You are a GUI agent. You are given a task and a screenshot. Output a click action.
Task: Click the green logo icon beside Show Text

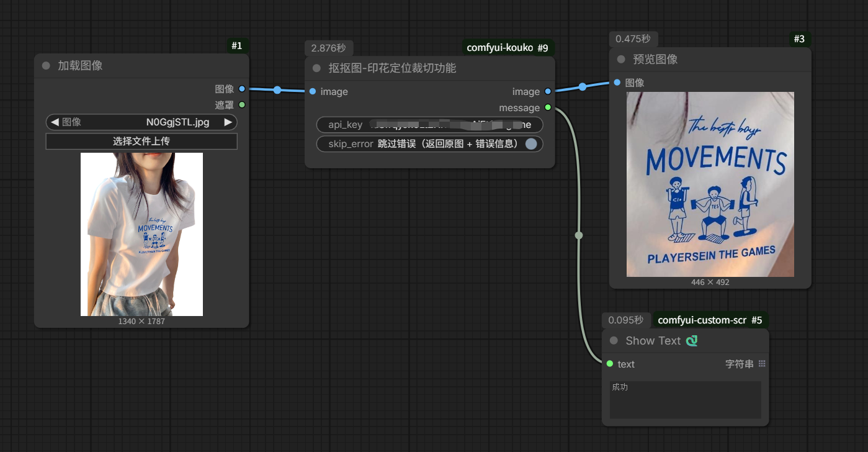coord(692,340)
